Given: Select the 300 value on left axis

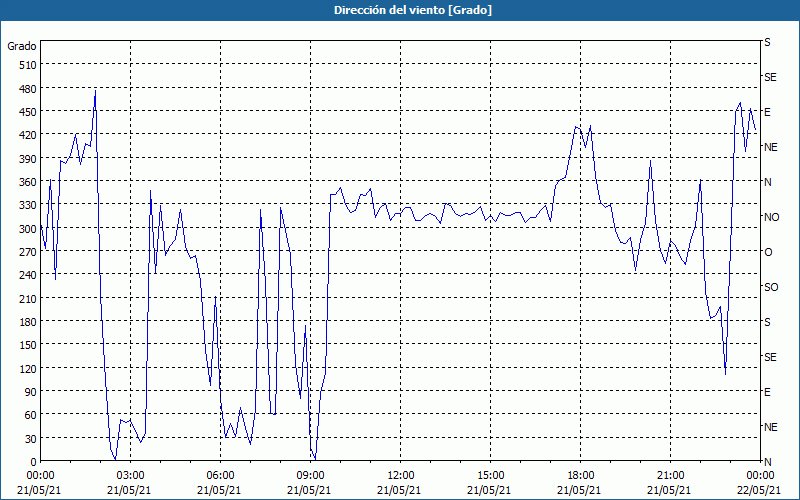Looking at the screenshot, I should (x=28, y=229).
